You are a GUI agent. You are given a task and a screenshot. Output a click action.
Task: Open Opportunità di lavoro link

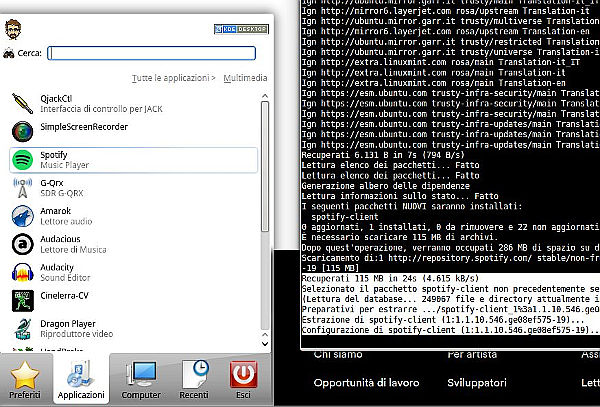pos(366,383)
